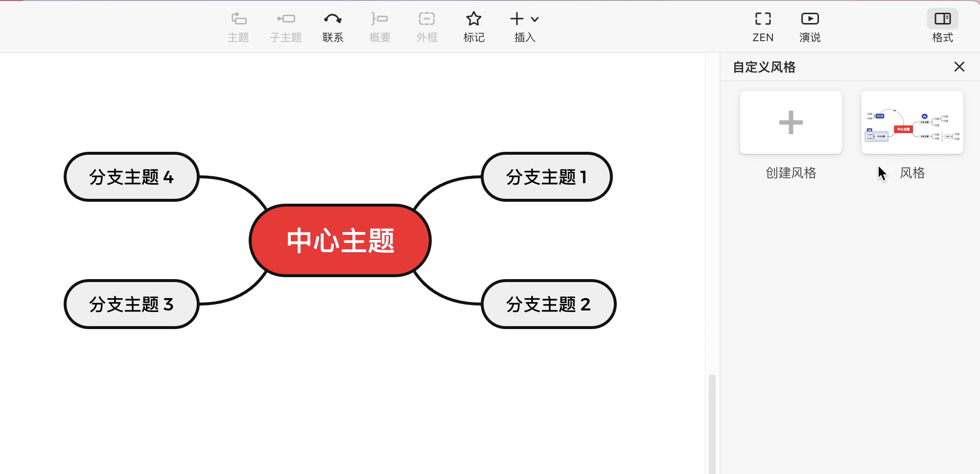
Task: Select the 分支主题 2 branch node
Action: pyautogui.click(x=548, y=304)
